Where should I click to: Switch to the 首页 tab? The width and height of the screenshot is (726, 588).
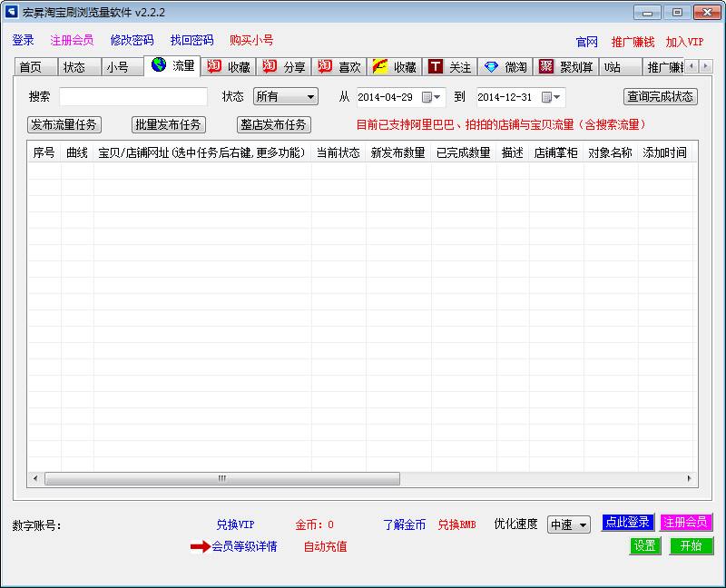(31, 67)
